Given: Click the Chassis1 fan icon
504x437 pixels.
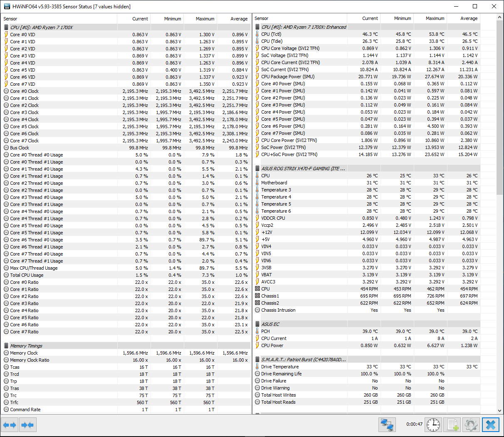Looking at the screenshot, I should point(257,296).
